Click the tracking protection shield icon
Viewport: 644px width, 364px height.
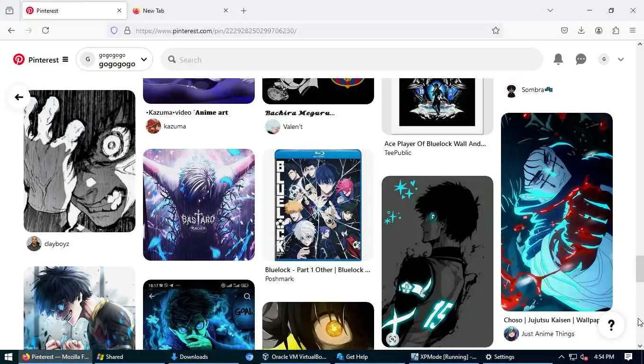(x=114, y=30)
